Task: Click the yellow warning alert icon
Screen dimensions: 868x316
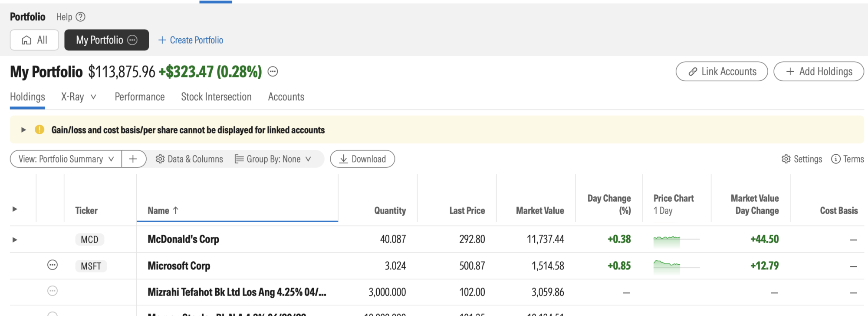Action: click(x=39, y=130)
